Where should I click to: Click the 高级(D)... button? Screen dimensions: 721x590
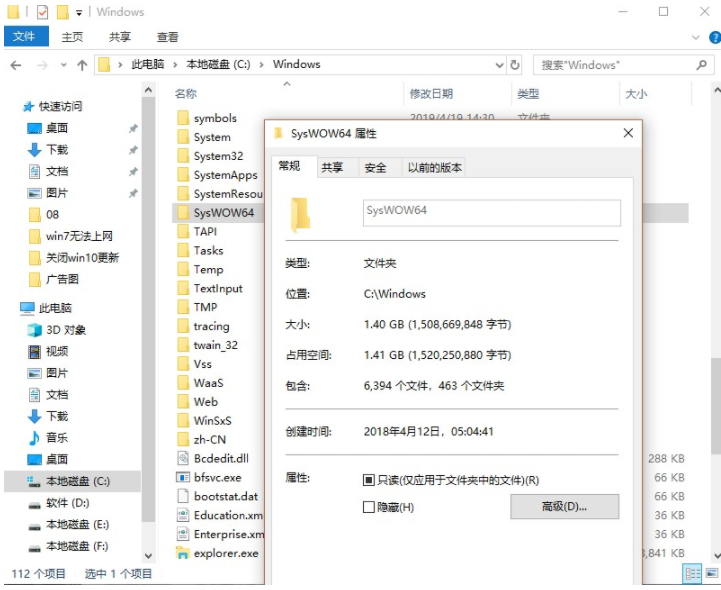564,507
